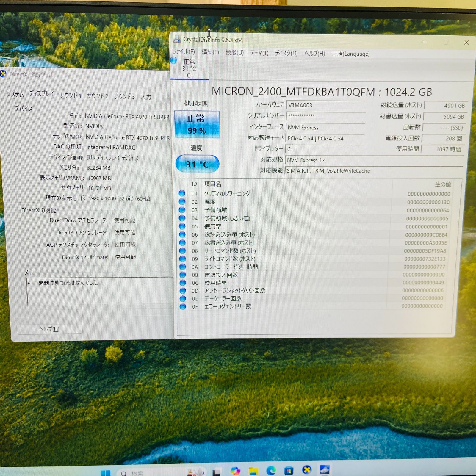
Task: Switch to サウンド 1 tab
Action: pos(71,95)
